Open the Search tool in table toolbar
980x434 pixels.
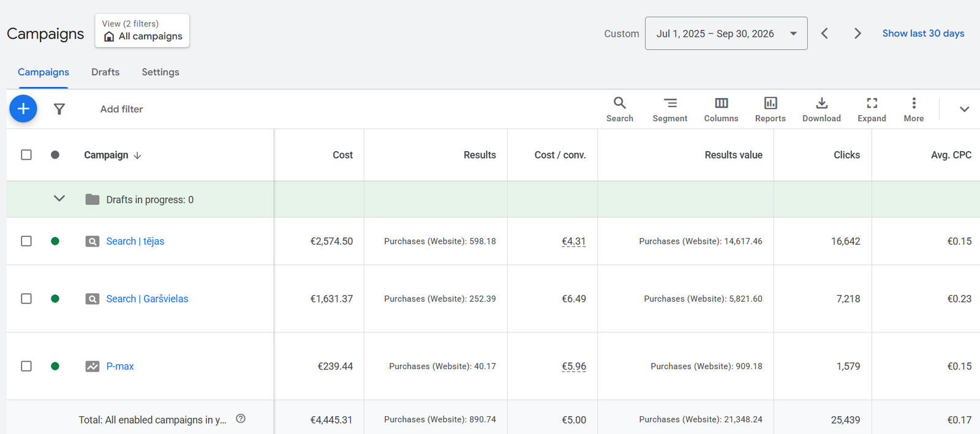(620, 110)
